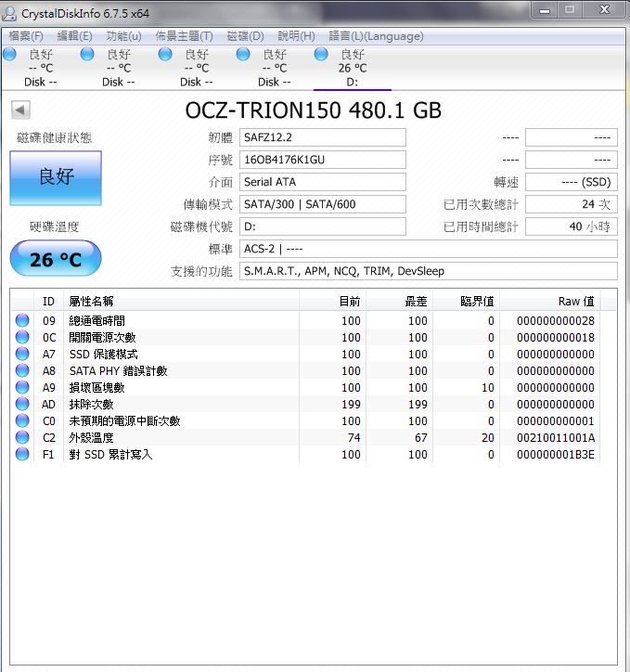Select the D: disk blue health orb

click(321, 54)
